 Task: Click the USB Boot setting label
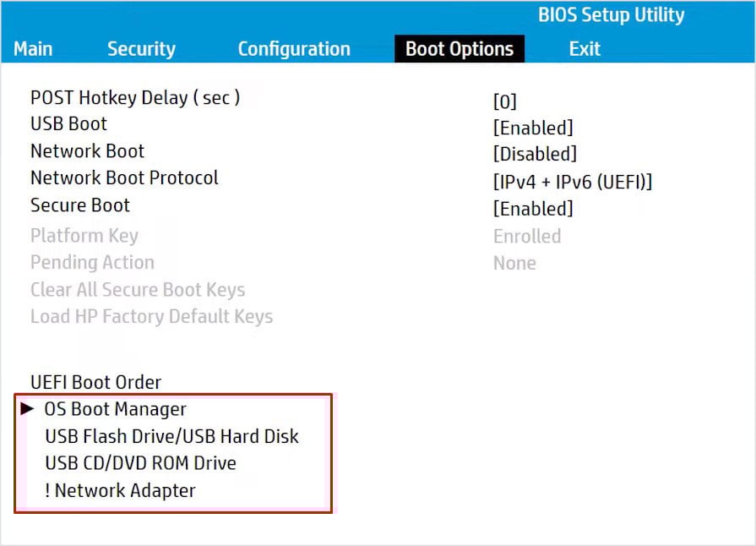tap(68, 124)
